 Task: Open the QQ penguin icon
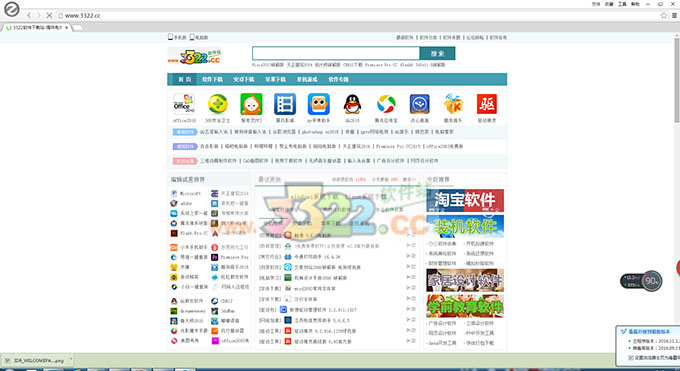point(352,104)
